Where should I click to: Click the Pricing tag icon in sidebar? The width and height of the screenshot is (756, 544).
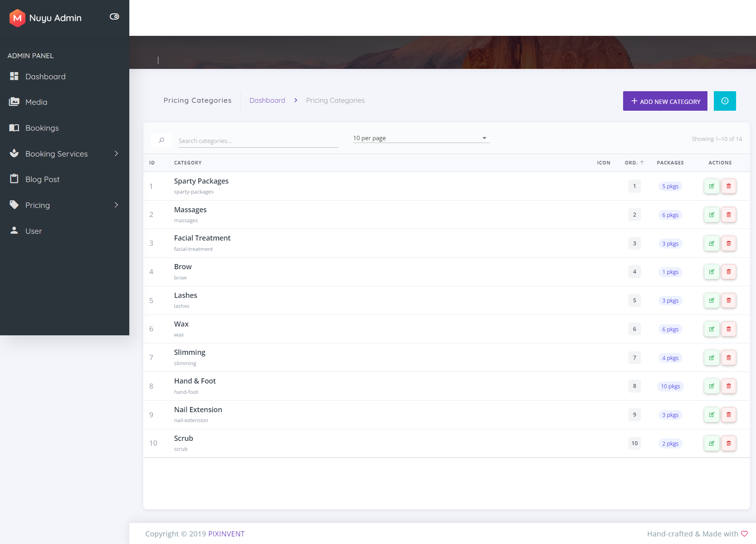point(14,205)
